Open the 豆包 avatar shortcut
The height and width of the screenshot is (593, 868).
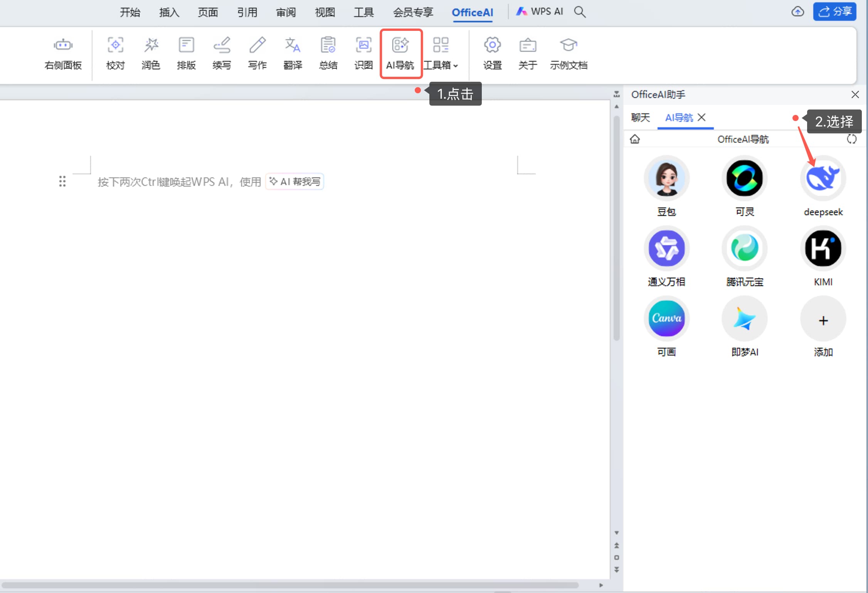[x=666, y=179]
